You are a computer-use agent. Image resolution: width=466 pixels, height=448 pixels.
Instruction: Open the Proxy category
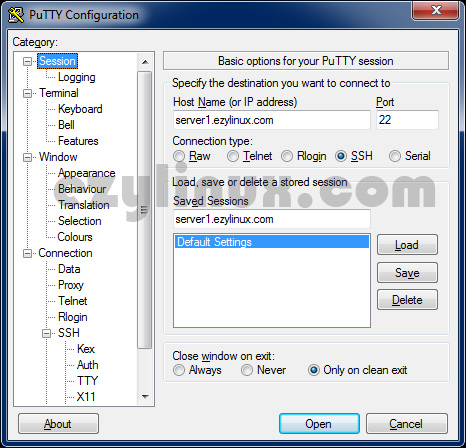pyautogui.click(x=71, y=285)
